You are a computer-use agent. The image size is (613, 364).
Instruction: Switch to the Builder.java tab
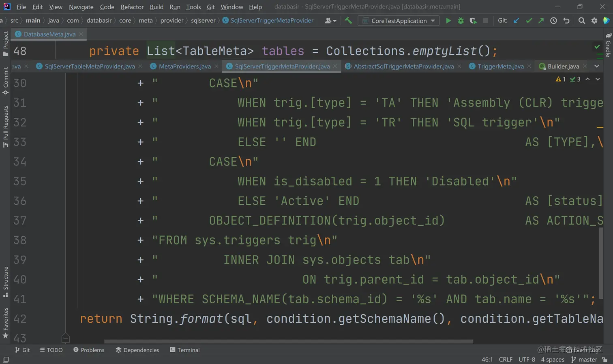click(x=563, y=66)
